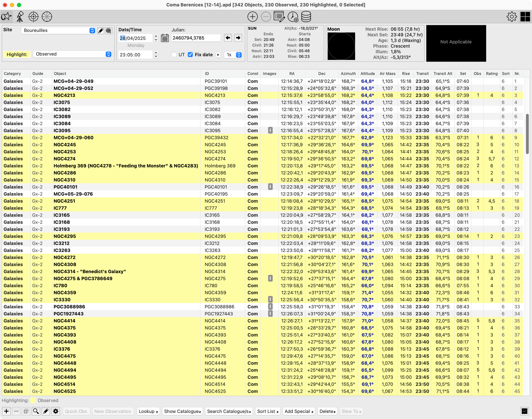Step Julian date forward with right arrow

(x=238, y=38)
